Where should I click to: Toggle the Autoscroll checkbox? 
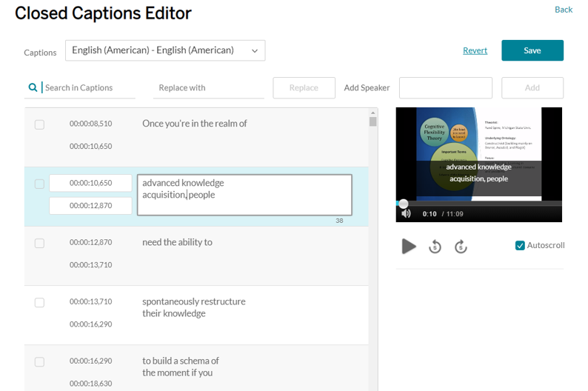520,246
